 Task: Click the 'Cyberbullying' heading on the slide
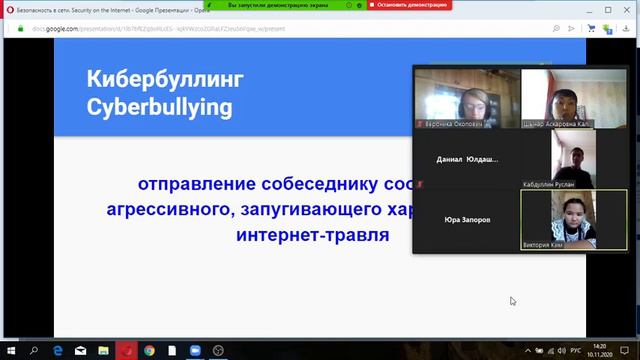click(160, 108)
